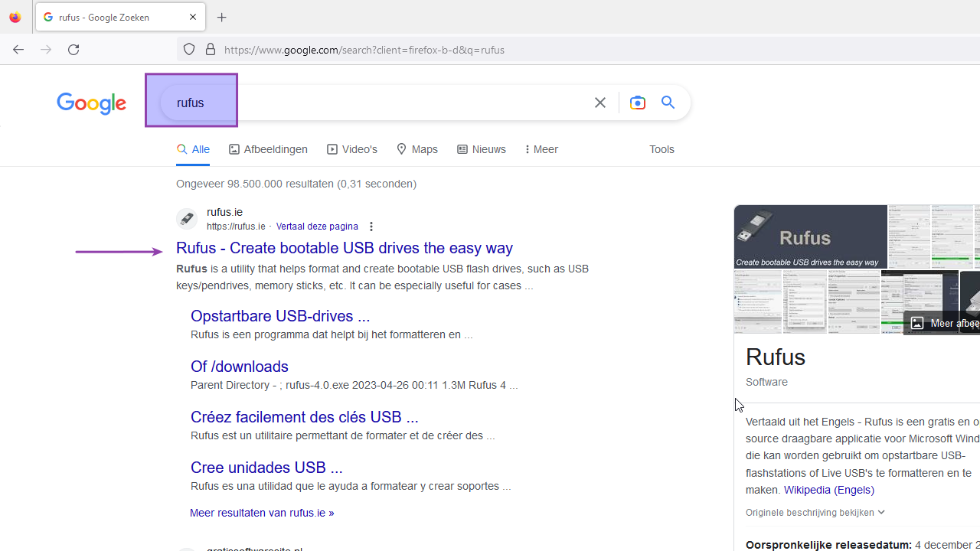
Task: Open the tracking protection shield icon
Action: click(x=189, y=50)
